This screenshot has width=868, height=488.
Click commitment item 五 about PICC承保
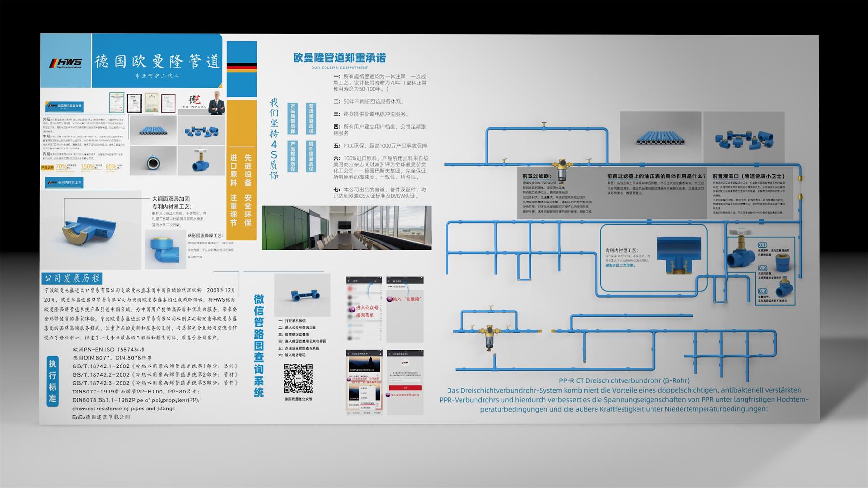pyautogui.click(x=380, y=146)
